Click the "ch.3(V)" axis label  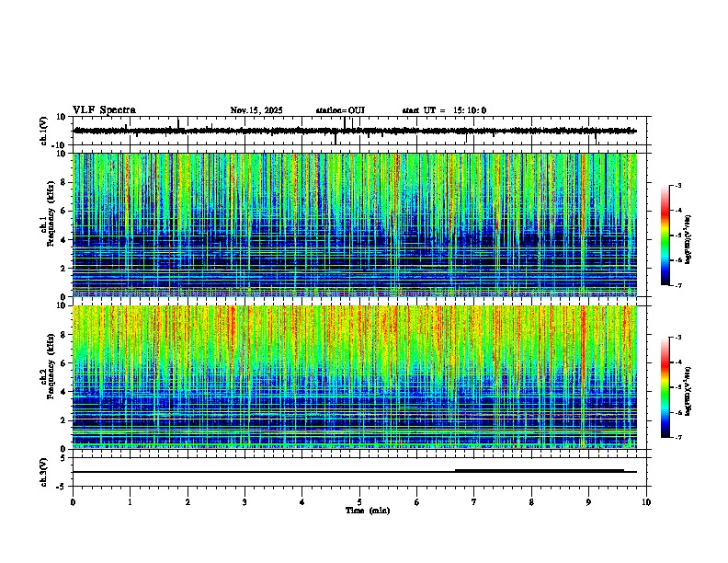43,473
